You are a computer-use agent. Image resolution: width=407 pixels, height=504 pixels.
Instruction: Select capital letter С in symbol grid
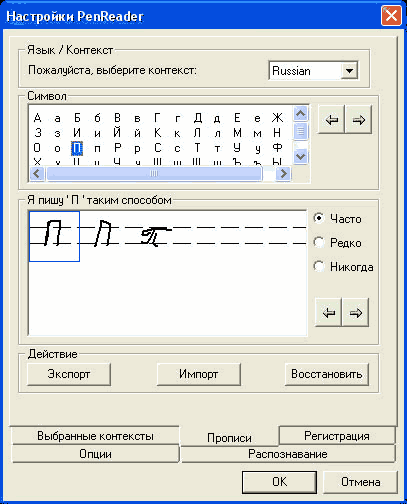pos(157,148)
